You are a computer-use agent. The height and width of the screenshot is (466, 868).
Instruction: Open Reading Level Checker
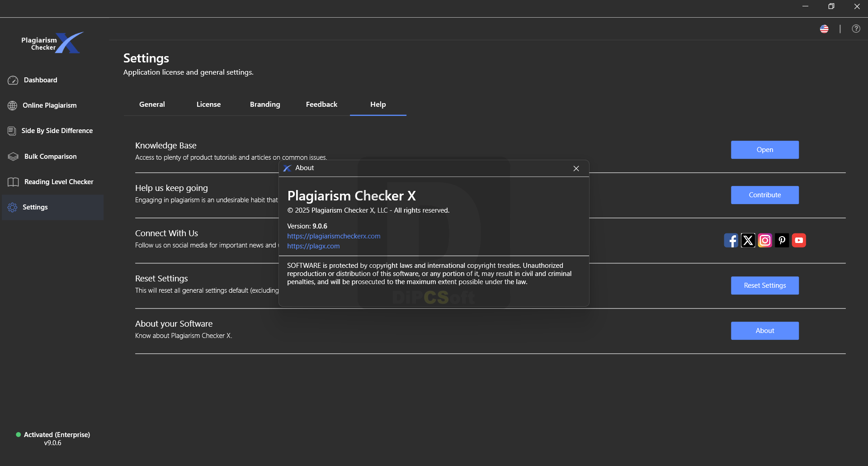tap(52, 182)
